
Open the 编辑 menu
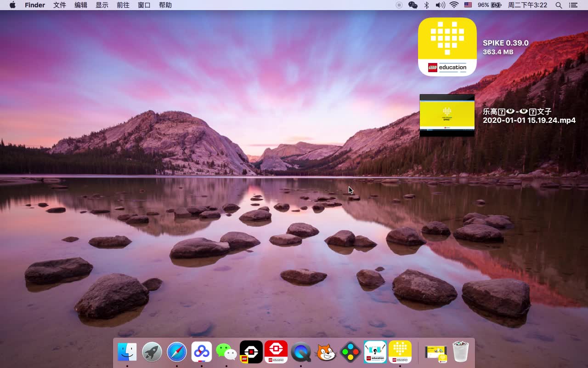click(81, 5)
